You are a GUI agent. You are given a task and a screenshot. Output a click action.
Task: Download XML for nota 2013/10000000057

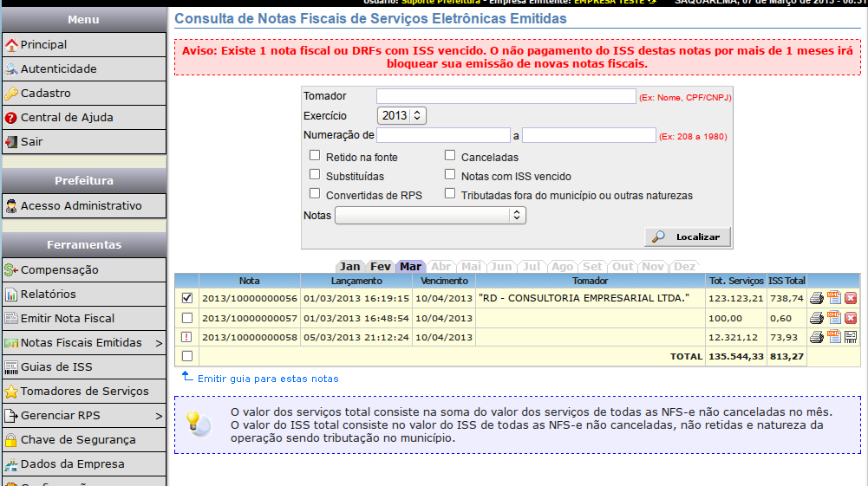pos(834,318)
